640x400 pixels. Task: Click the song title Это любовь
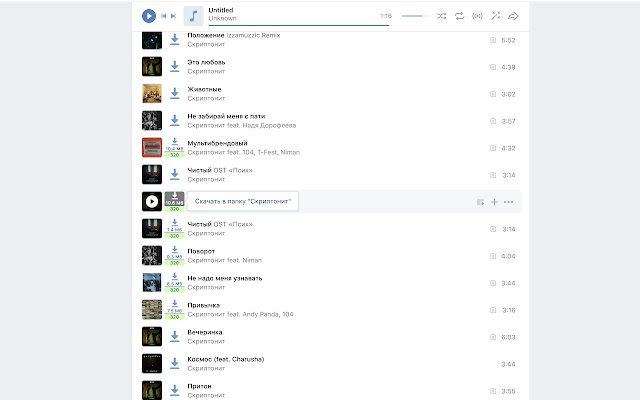tap(206, 62)
